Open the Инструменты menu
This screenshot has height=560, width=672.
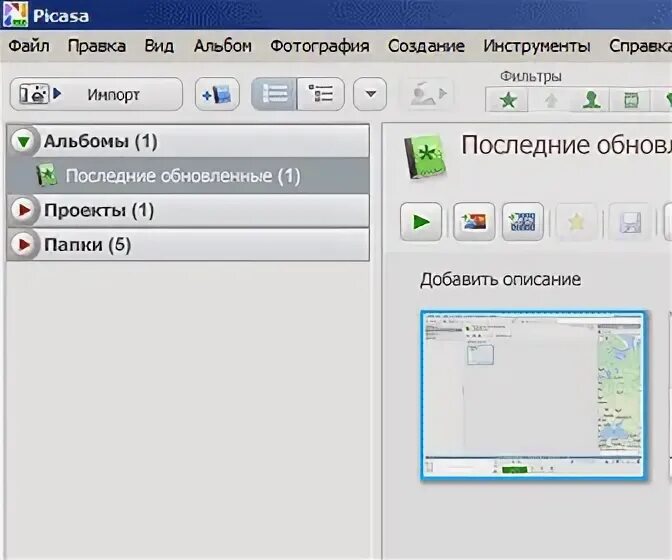(x=537, y=46)
